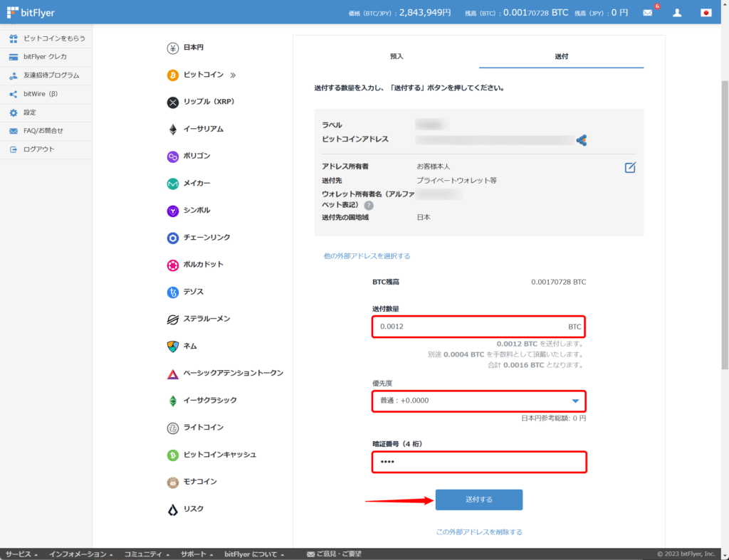Viewport: 729px width, 560px height.
Task: Expand the bitFlyer について footer menu
Action: [254, 554]
